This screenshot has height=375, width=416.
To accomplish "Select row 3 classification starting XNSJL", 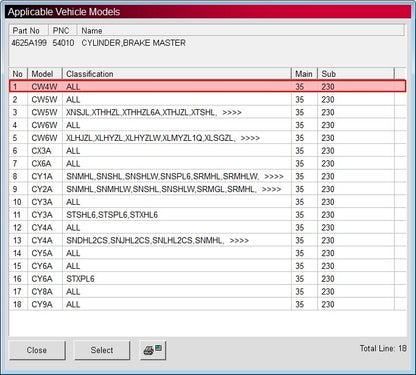I will coord(207,112).
